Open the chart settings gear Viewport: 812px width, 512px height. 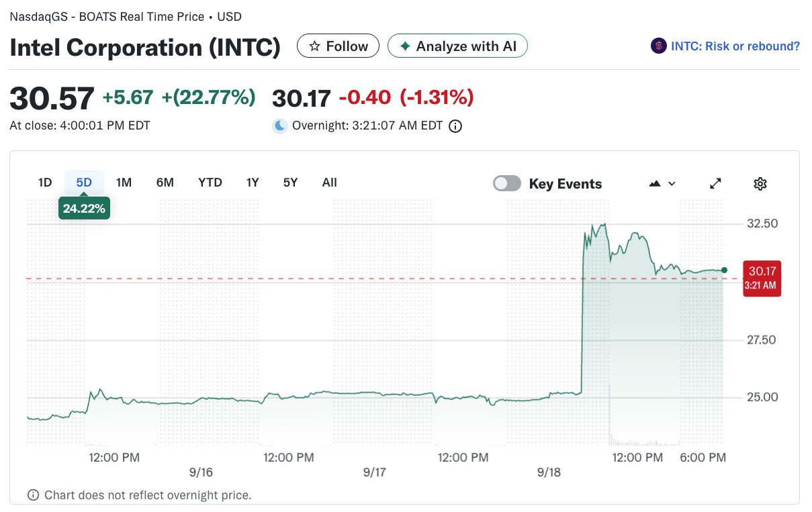760,184
